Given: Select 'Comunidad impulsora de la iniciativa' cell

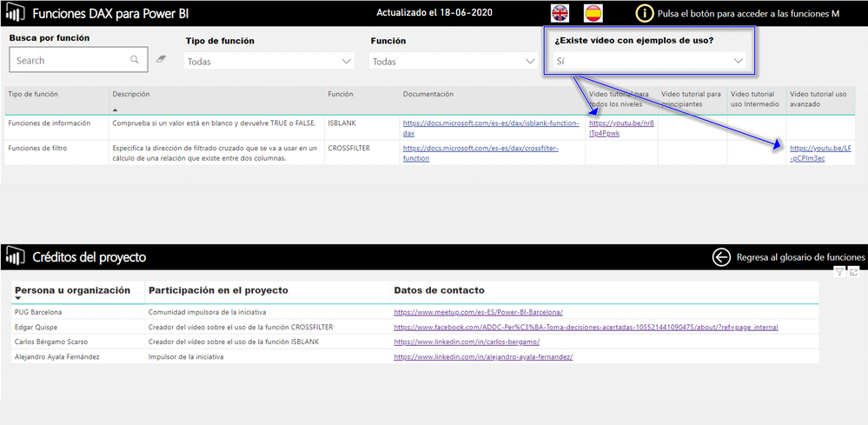Looking at the screenshot, I should (208, 312).
